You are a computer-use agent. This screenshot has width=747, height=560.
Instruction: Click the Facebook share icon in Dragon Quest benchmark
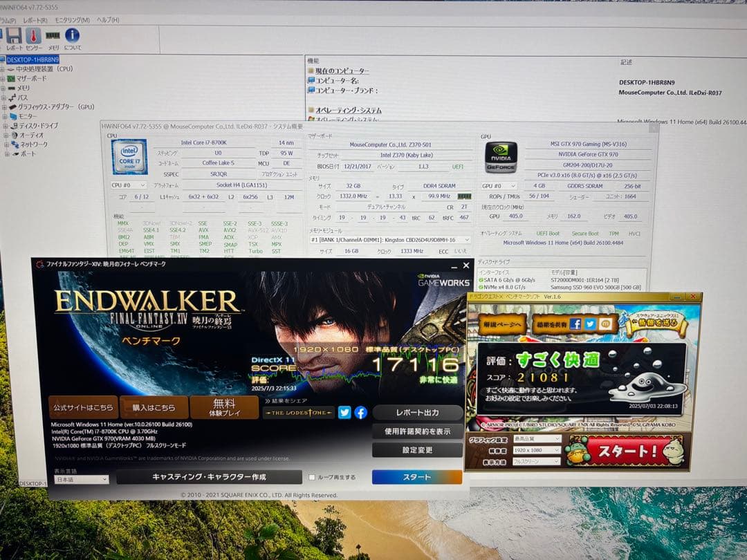click(x=577, y=324)
